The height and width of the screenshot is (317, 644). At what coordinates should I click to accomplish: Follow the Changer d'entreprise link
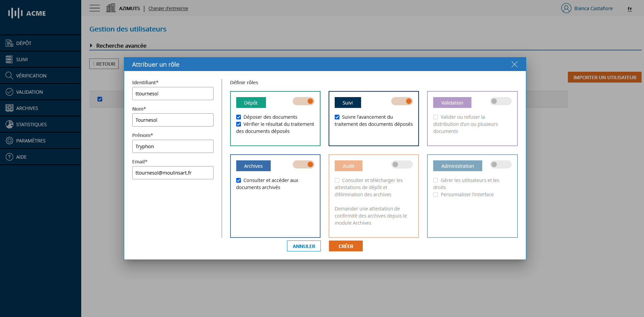168,8
